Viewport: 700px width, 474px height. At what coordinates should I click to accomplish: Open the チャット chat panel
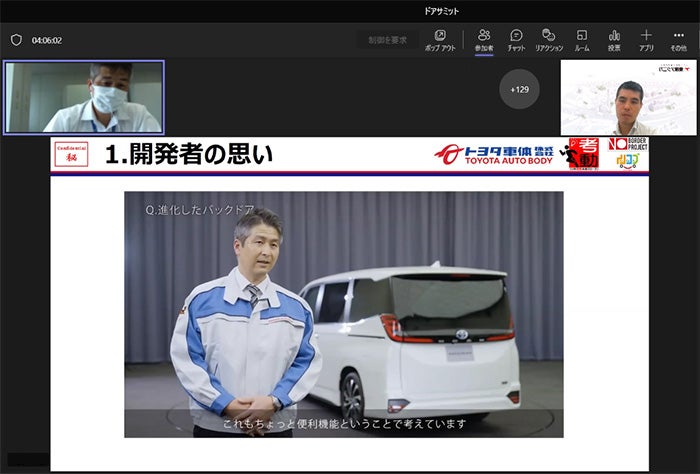coord(517,40)
